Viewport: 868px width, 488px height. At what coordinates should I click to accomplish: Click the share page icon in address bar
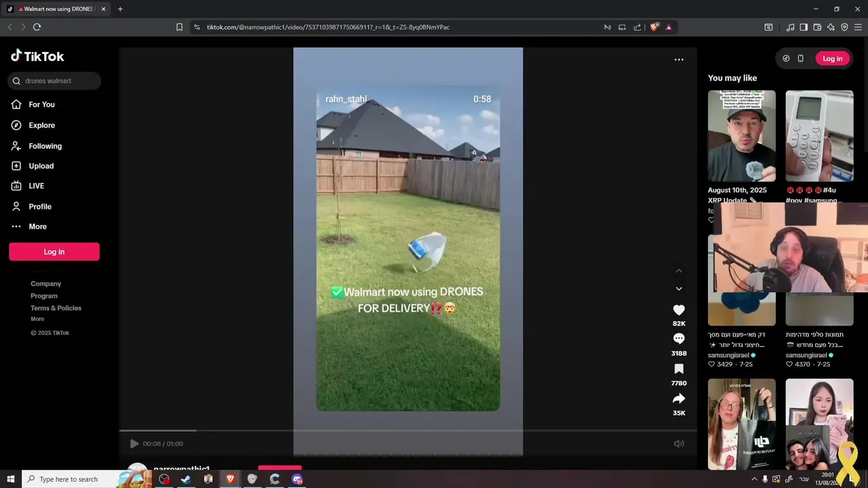point(637,27)
